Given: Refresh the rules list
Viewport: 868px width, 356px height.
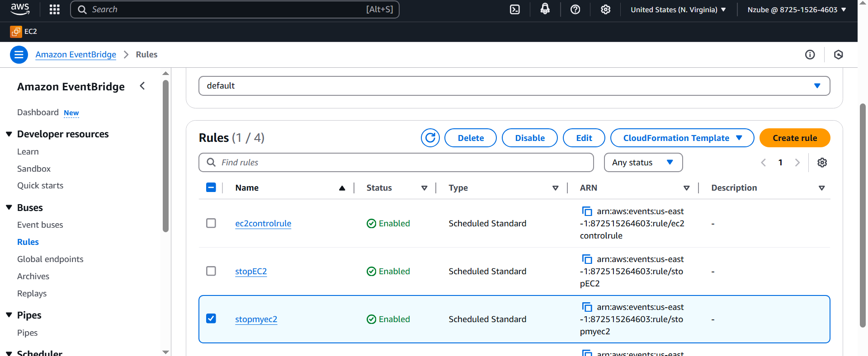Looking at the screenshot, I should (430, 138).
